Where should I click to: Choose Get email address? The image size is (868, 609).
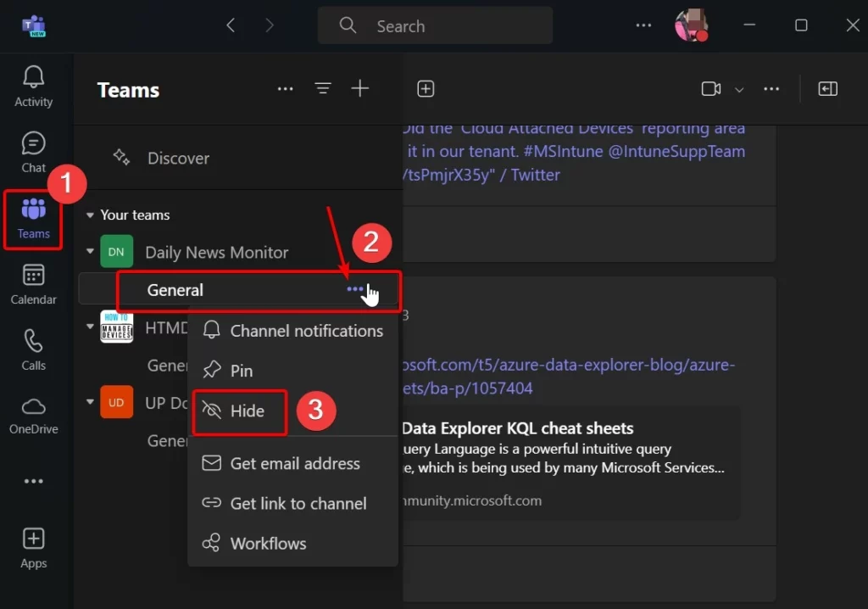[x=292, y=463]
